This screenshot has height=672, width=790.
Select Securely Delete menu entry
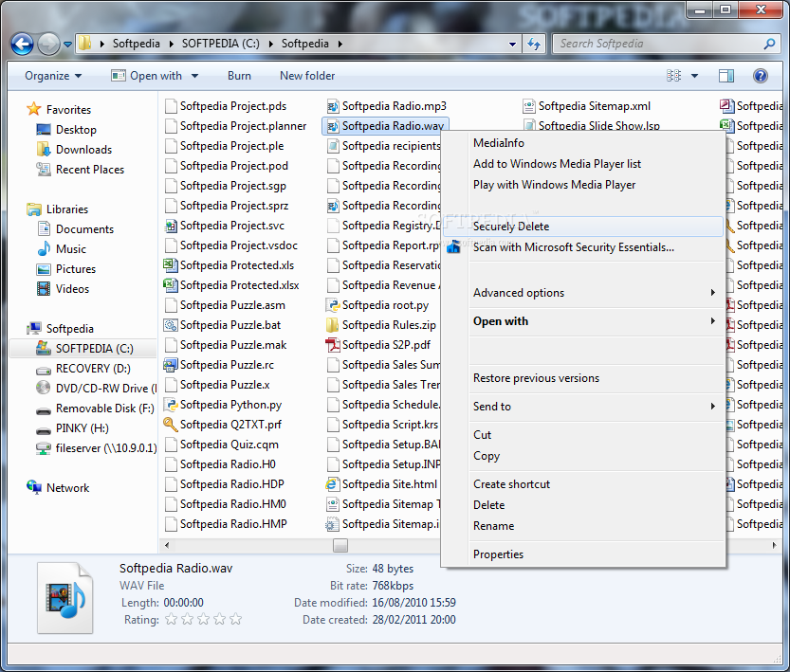[583, 227]
